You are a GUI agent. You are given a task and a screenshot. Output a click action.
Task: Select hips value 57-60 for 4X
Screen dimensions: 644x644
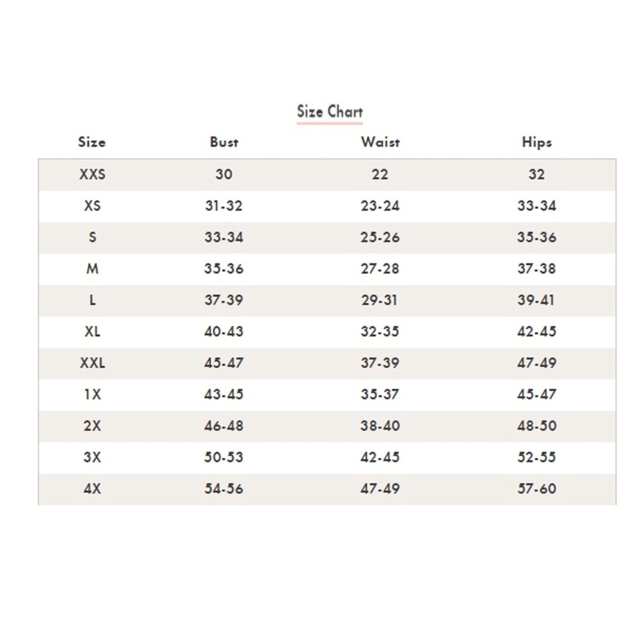536,489
